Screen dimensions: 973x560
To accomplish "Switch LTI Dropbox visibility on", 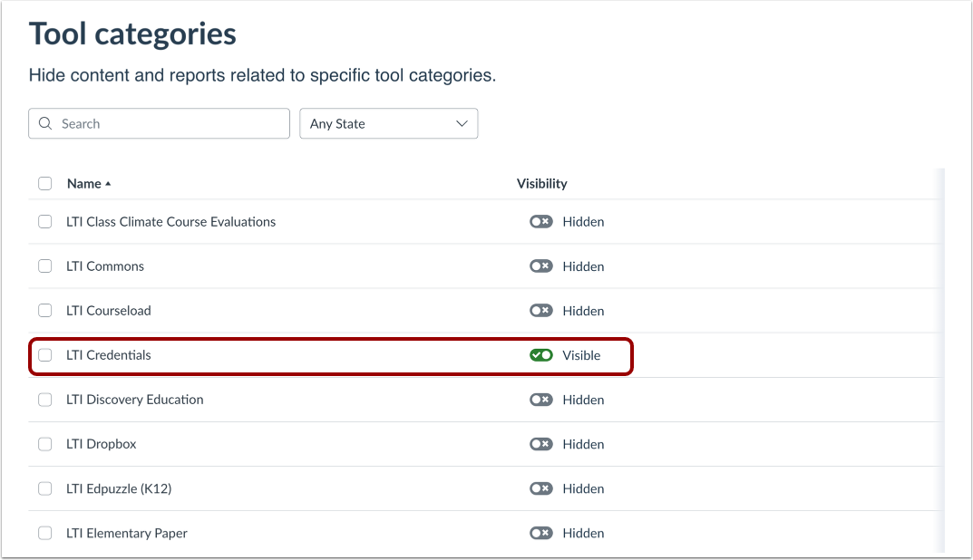I will coord(540,444).
